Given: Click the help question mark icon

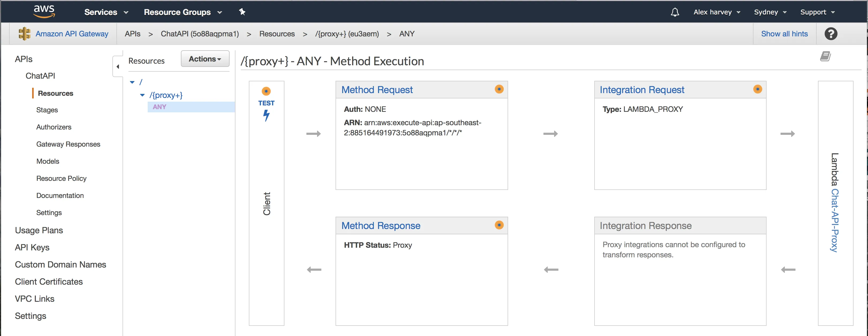Looking at the screenshot, I should click(x=831, y=34).
